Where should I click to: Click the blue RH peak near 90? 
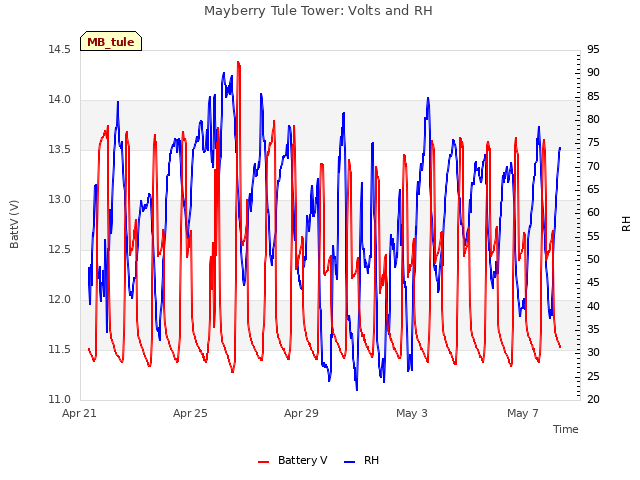[224, 73]
